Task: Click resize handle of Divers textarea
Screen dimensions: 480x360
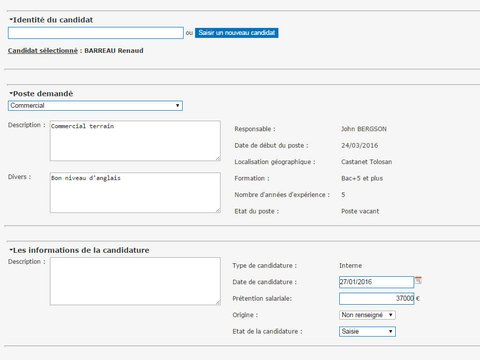Action: coord(218,210)
